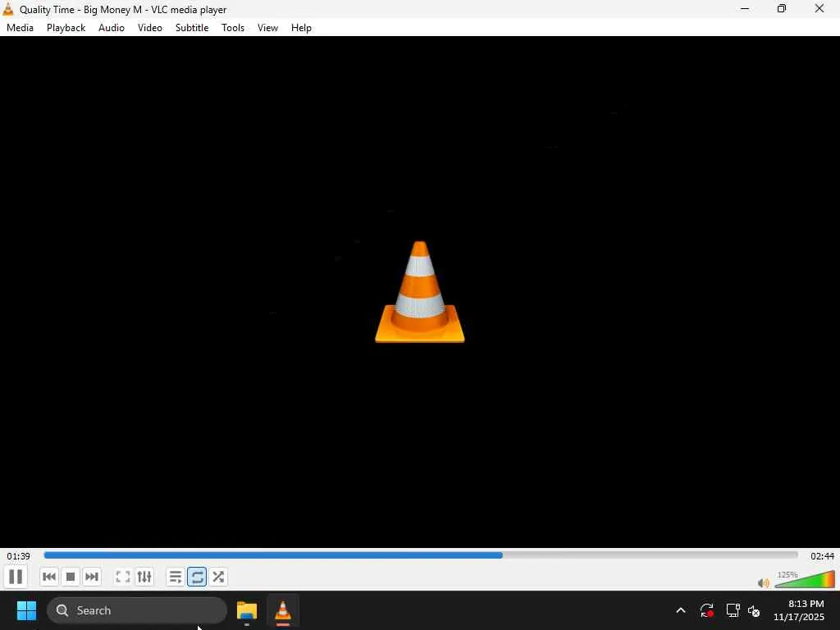This screenshot has width=840, height=630.
Task: Click the elapsed time 01:39 label
Action: (18, 556)
